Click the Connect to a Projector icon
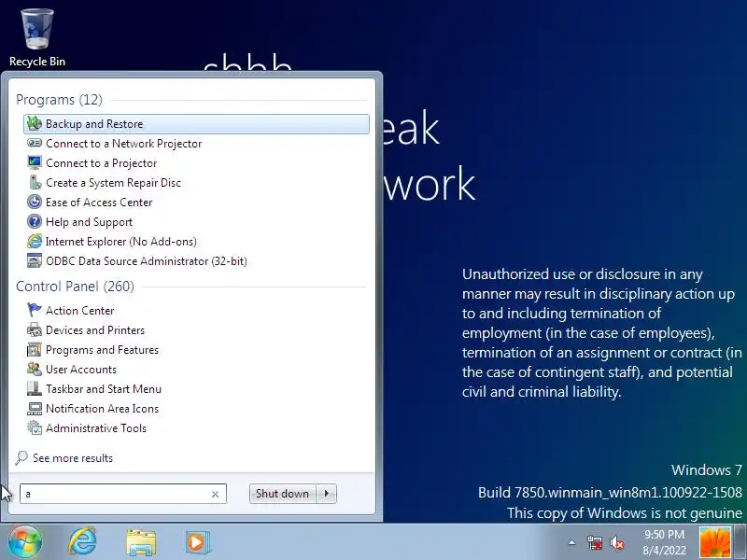747x560 pixels. [35, 162]
